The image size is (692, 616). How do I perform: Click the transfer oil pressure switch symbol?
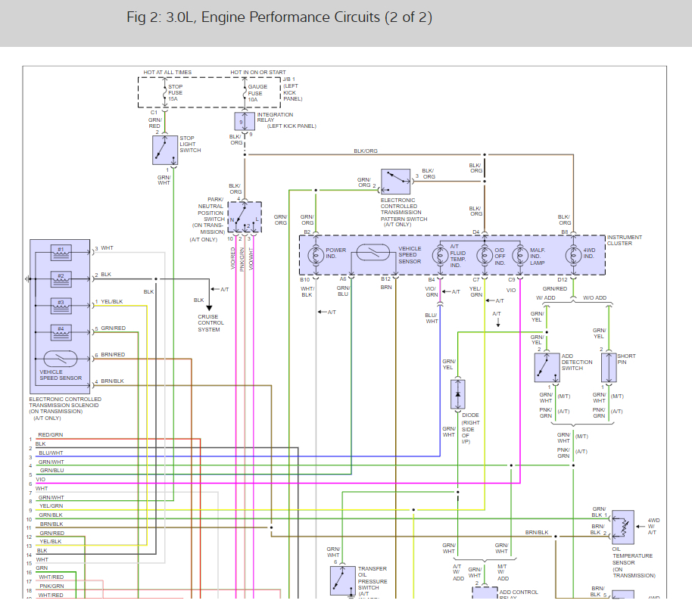point(342,580)
